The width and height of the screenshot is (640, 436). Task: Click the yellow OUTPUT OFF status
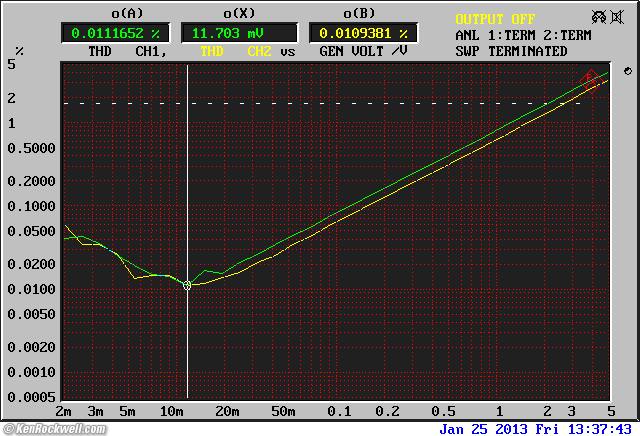495,19
